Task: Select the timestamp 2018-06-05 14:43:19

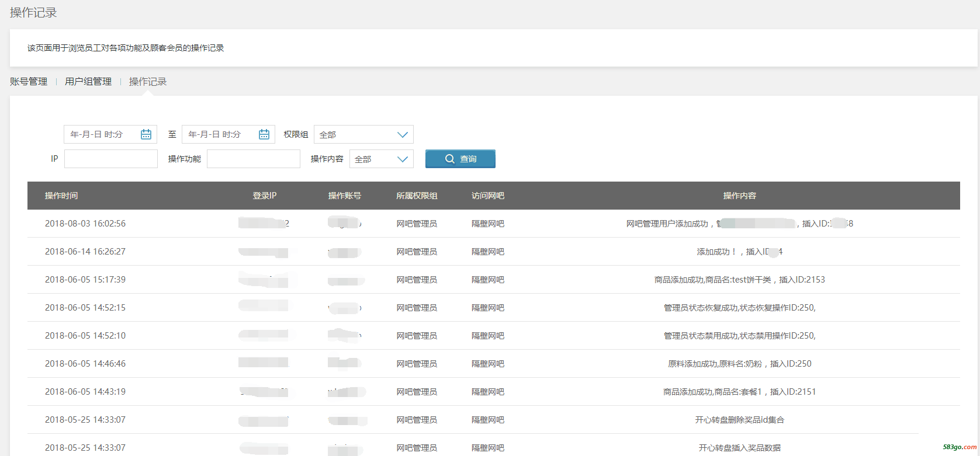Action: (85, 392)
